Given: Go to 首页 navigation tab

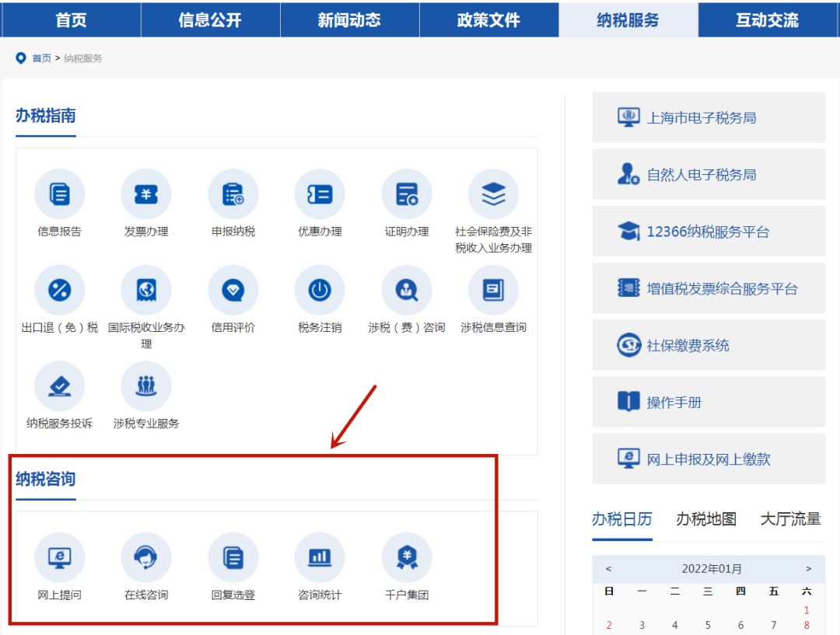Looking at the screenshot, I should [x=71, y=19].
